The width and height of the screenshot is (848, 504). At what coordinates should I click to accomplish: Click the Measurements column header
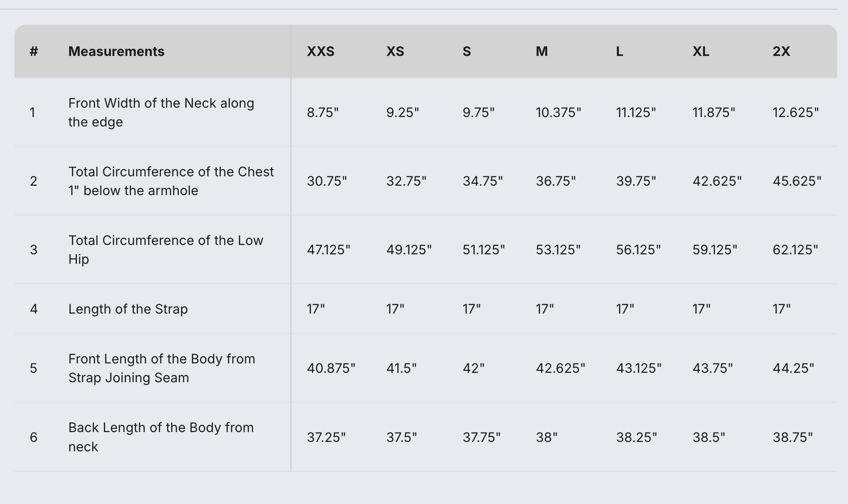[116, 52]
